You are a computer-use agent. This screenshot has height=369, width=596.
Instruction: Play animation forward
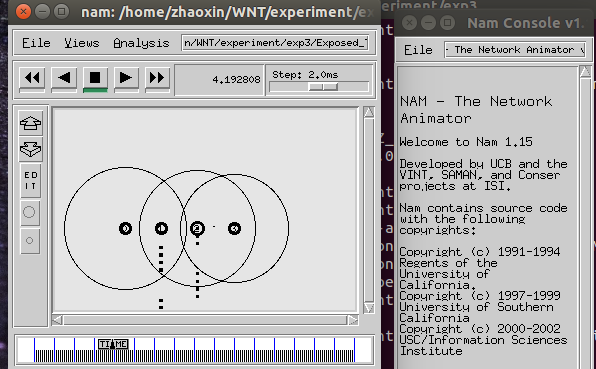click(x=126, y=78)
